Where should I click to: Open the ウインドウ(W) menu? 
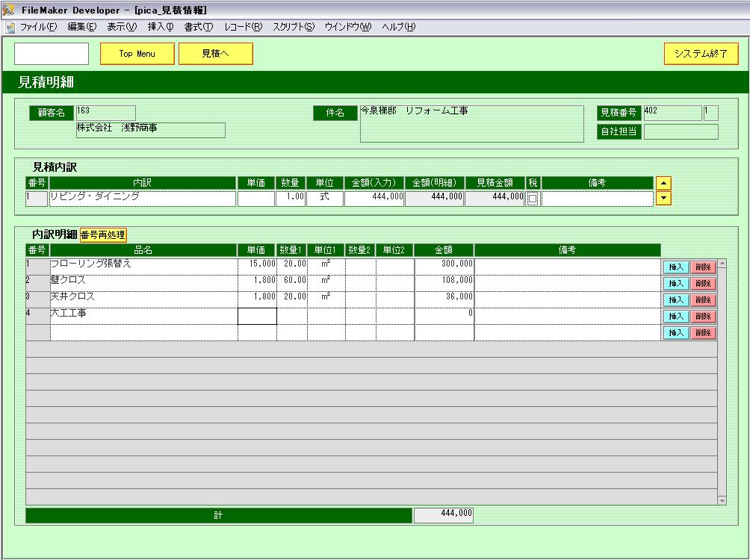click(348, 28)
